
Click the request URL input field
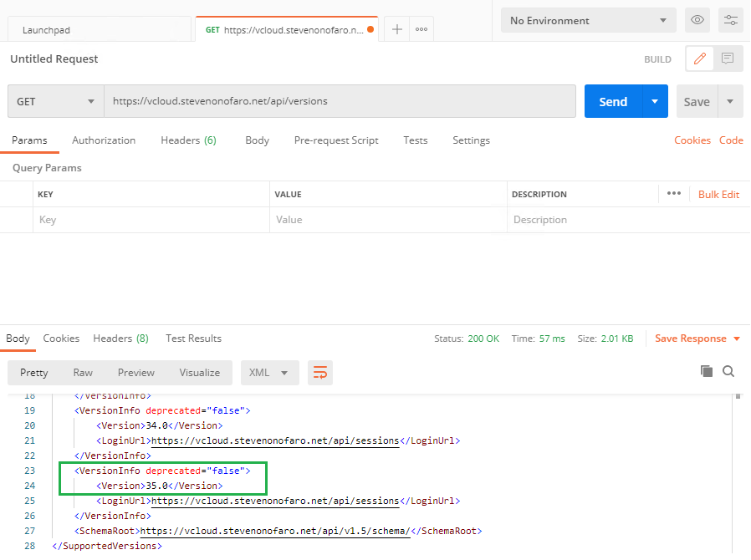tap(339, 101)
